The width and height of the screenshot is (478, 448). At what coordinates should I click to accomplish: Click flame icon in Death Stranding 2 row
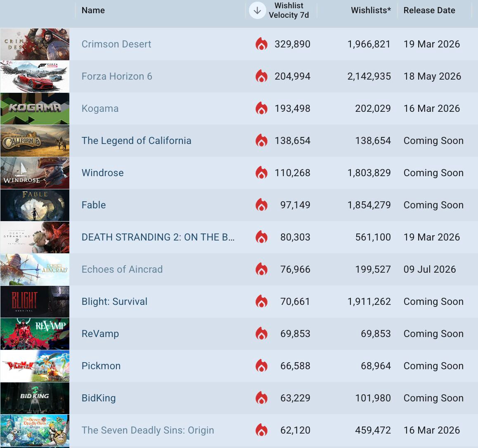[262, 237]
